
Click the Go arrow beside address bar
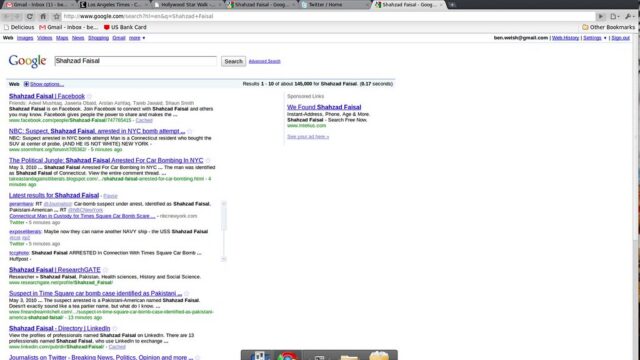pyautogui.click(x=600, y=16)
